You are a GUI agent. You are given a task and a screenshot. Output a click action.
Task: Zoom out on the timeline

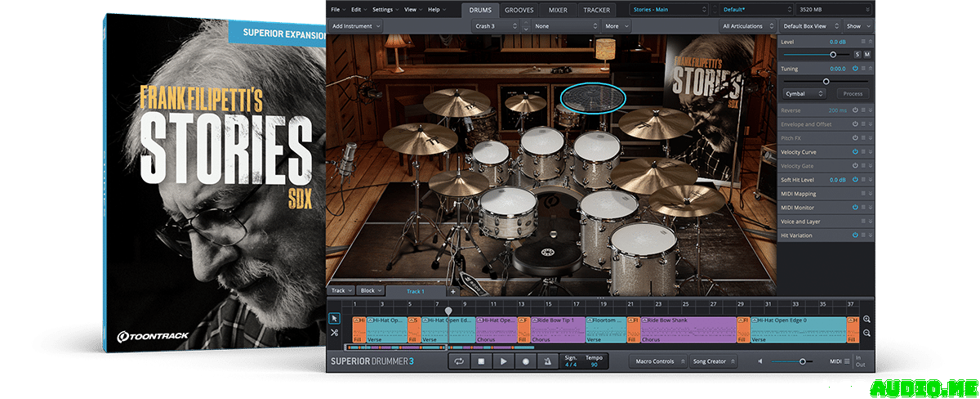click(x=866, y=333)
